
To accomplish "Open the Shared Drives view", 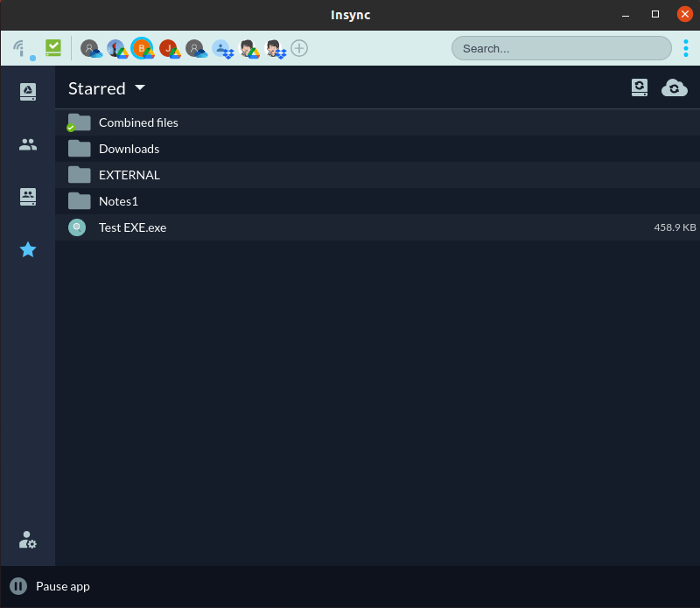I will pyautogui.click(x=28, y=197).
